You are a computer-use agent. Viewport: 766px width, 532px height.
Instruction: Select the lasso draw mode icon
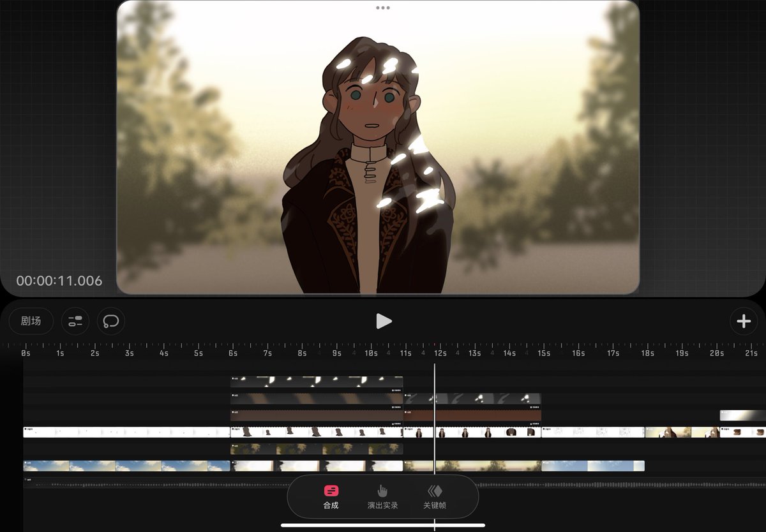[x=111, y=321]
